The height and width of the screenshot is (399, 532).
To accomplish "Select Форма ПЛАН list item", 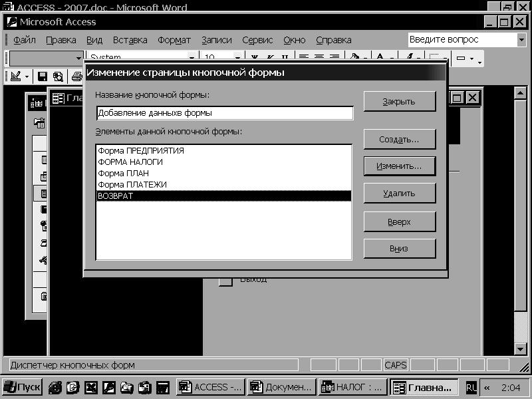I will (223, 173).
